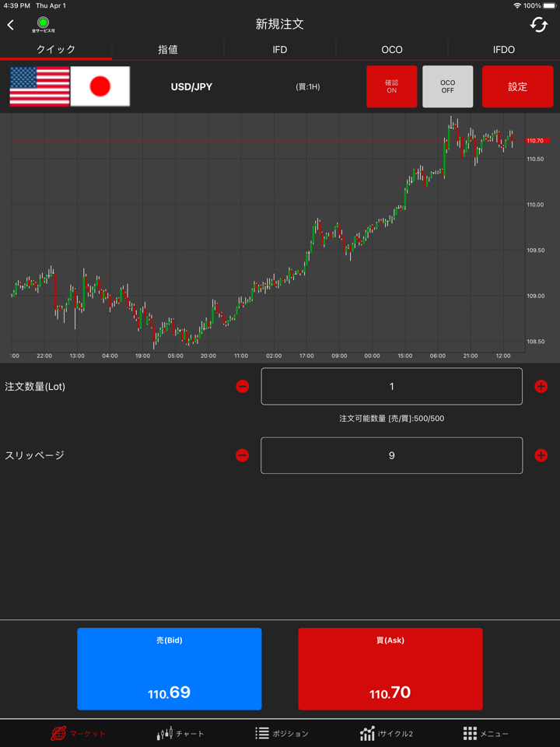Screen dimensions: 560x747
Task: Tap the order quantity Lot input field
Action: (x=391, y=387)
